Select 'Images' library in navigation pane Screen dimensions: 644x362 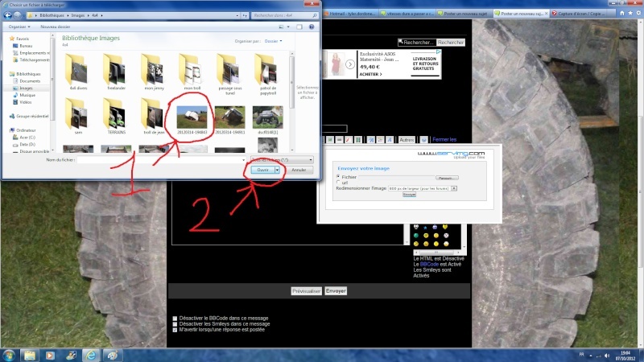[26, 88]
